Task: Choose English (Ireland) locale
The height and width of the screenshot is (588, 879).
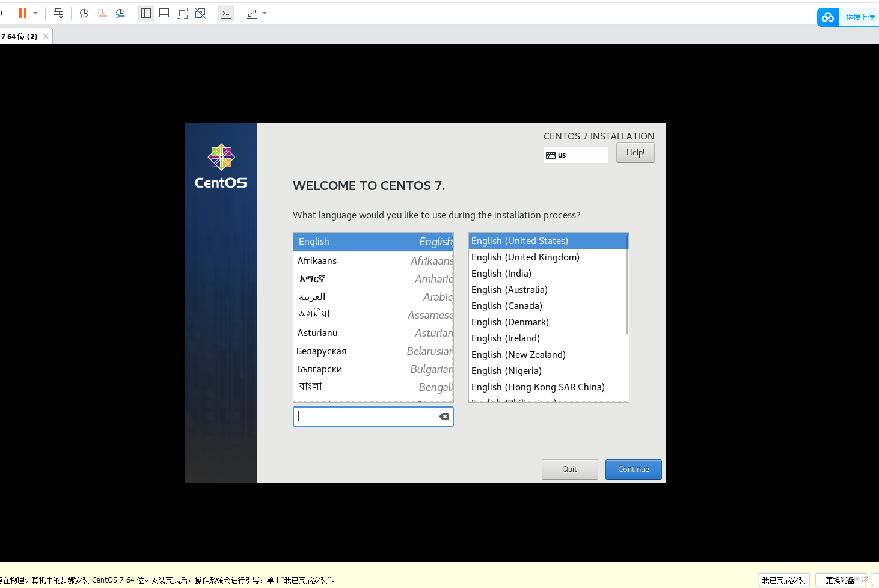Action: 547,338
